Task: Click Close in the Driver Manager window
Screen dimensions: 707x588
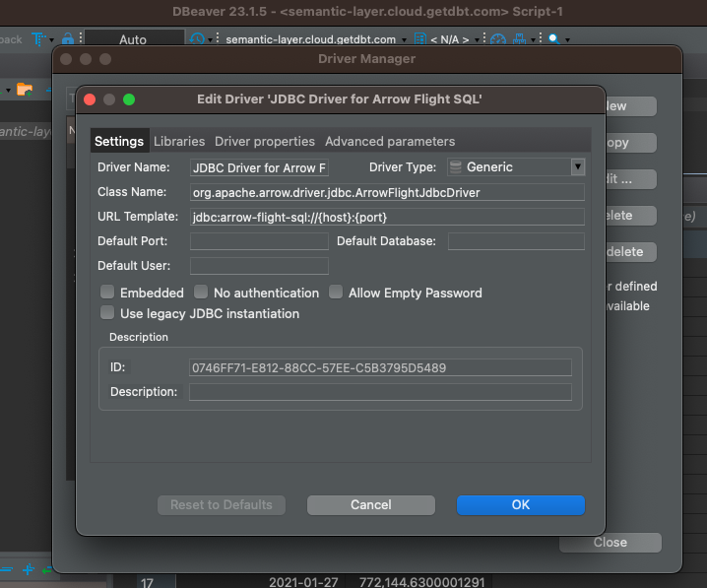Action: tap(611, 542)
